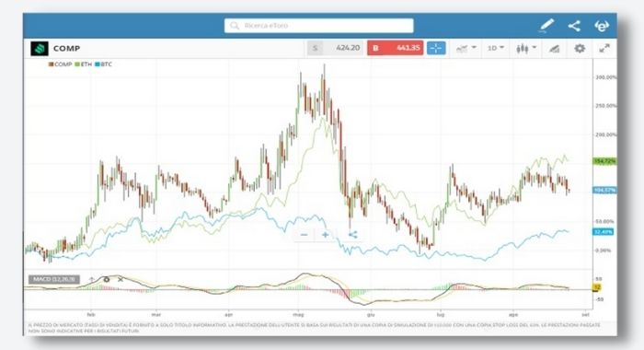The width and height of the screenshot is (644, 350).
Task: Click the blue 104.57% price tag
Action: coord(605,190)
